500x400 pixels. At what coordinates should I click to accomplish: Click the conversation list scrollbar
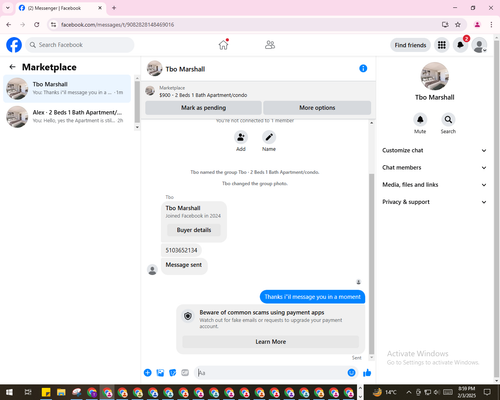point(137,102)
